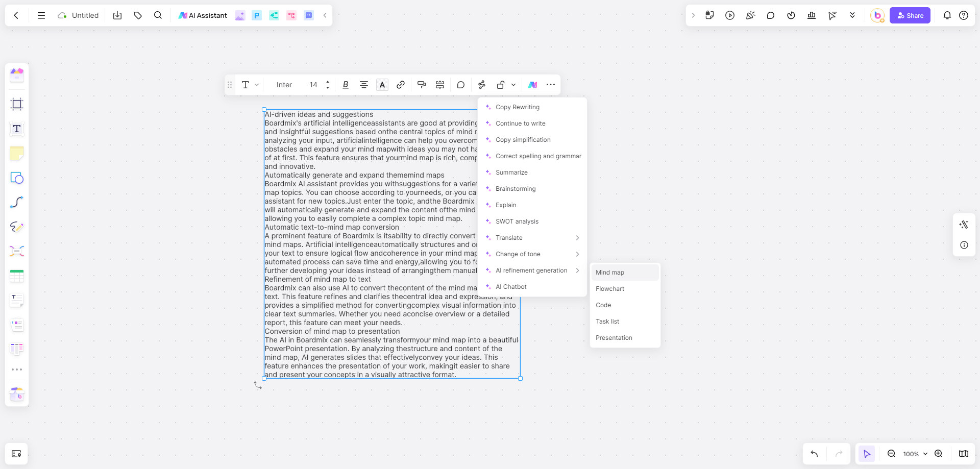Click the export download icon
Image resolution: width=980 pixels, height=469 pixels.
click(117, 15)
